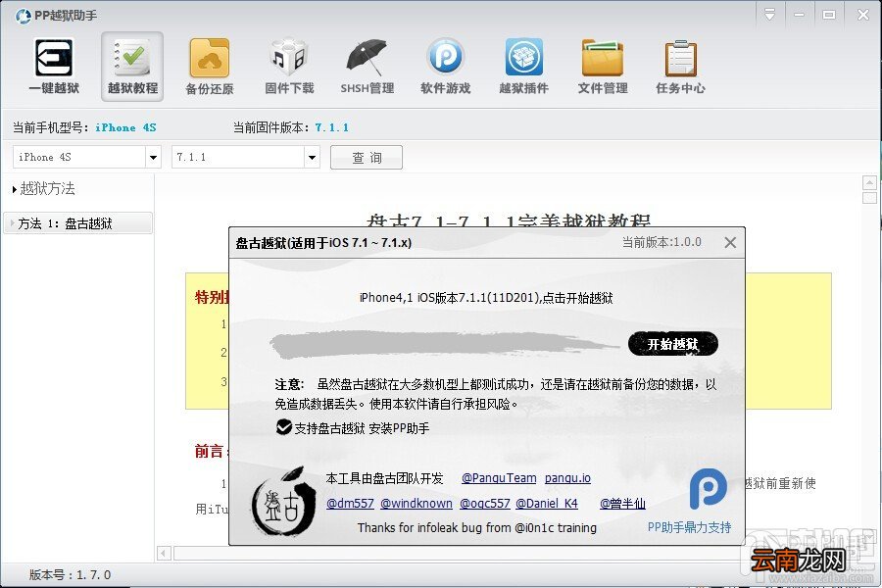Close the 盘古越狱 dialog
The width and height of the screenshot is (882, 588).
click(730, 242)
